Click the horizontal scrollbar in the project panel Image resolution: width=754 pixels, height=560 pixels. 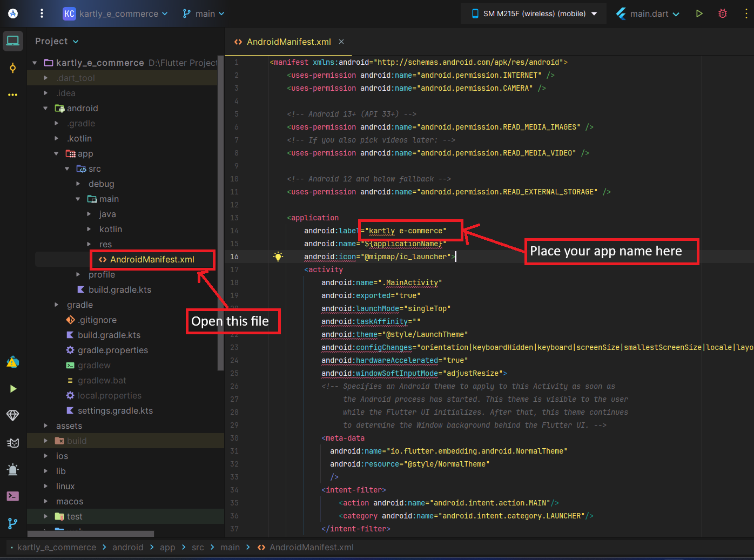[91, 534]
